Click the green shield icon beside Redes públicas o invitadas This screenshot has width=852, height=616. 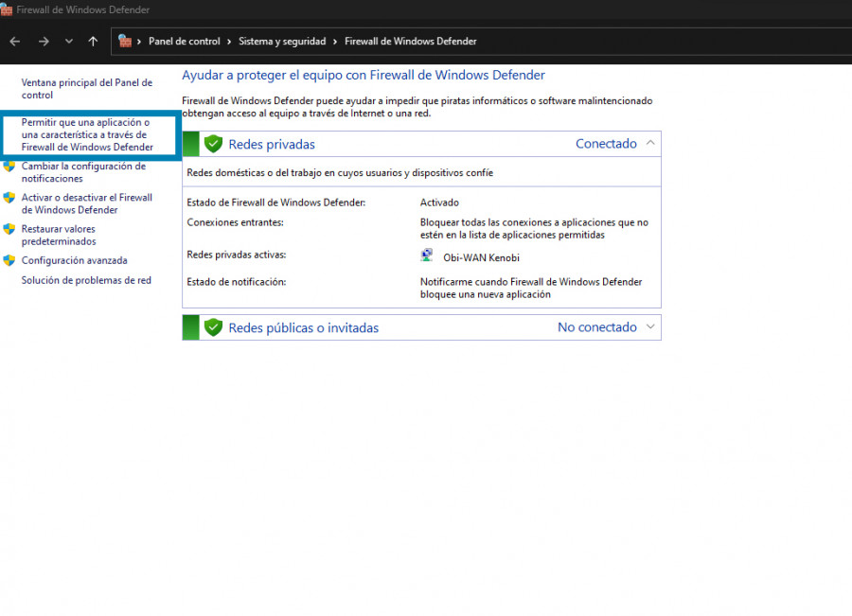click(213, 327)
